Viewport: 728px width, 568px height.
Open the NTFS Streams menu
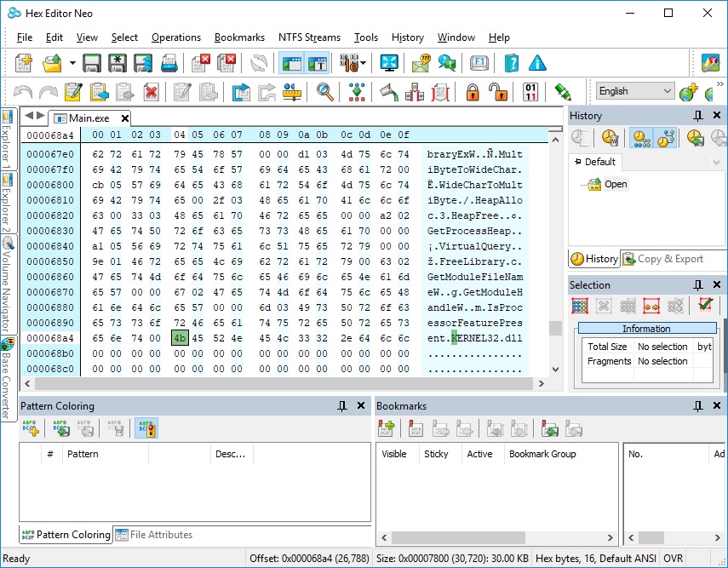pos(309,37)
